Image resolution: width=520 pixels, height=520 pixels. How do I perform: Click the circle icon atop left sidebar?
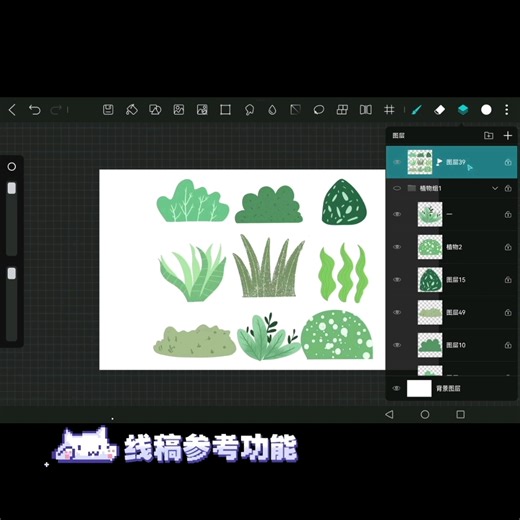[x=12, y=166]
